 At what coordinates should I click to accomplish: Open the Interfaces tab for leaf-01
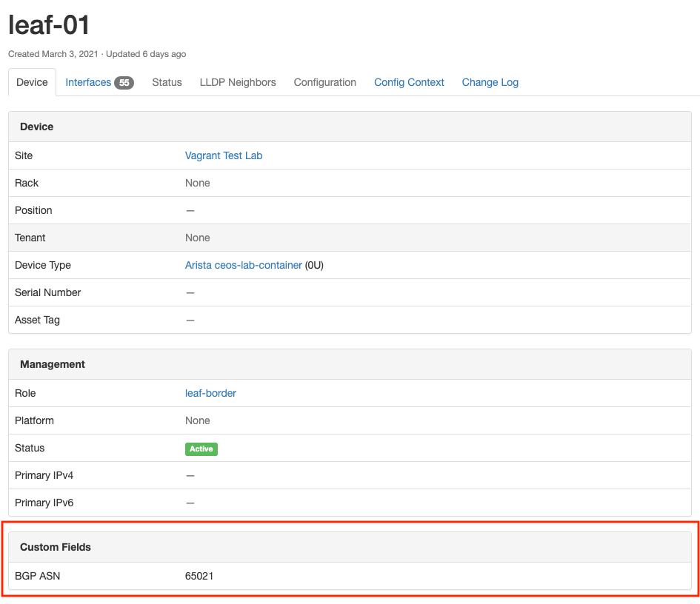click(88, 82)
